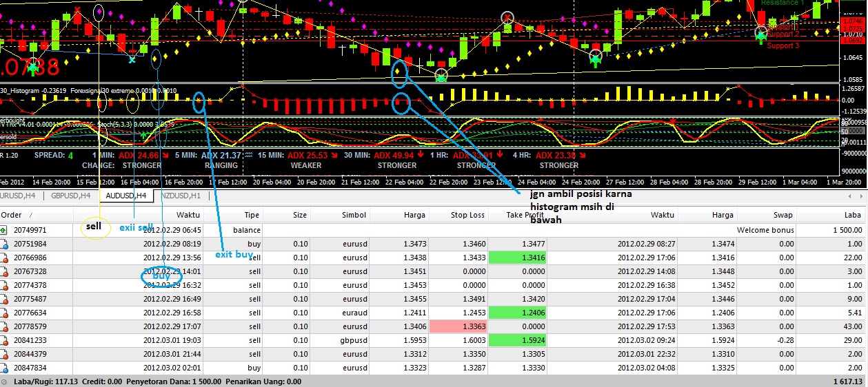Click the summary icon beside Laba/Rugi

pos(4,381)
